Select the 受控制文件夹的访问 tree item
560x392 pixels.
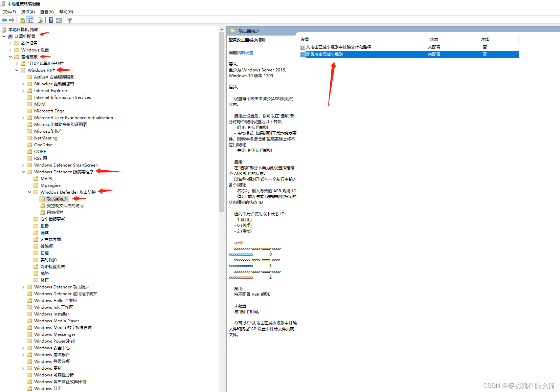click(65, 206)
